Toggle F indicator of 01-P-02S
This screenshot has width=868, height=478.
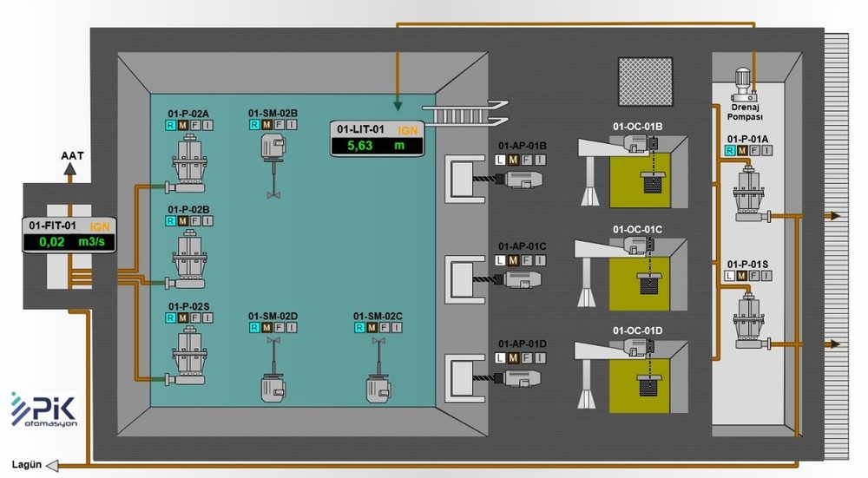coord(194,318)
